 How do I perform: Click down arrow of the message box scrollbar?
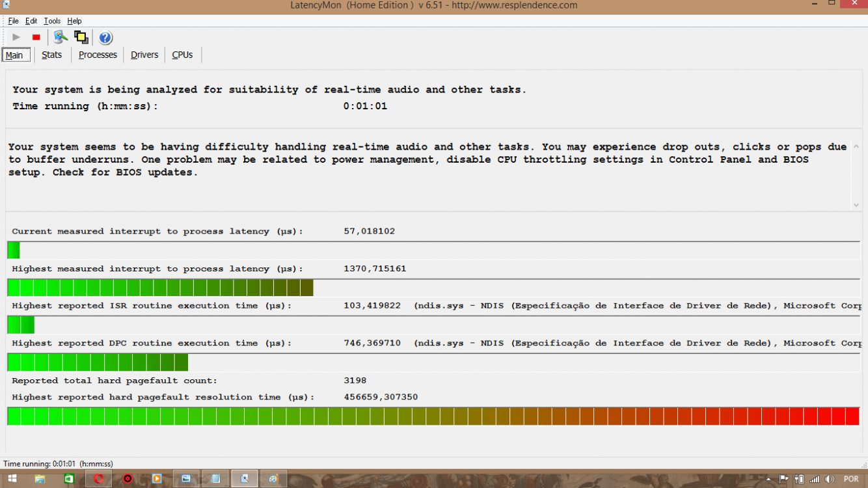point(856,205)
